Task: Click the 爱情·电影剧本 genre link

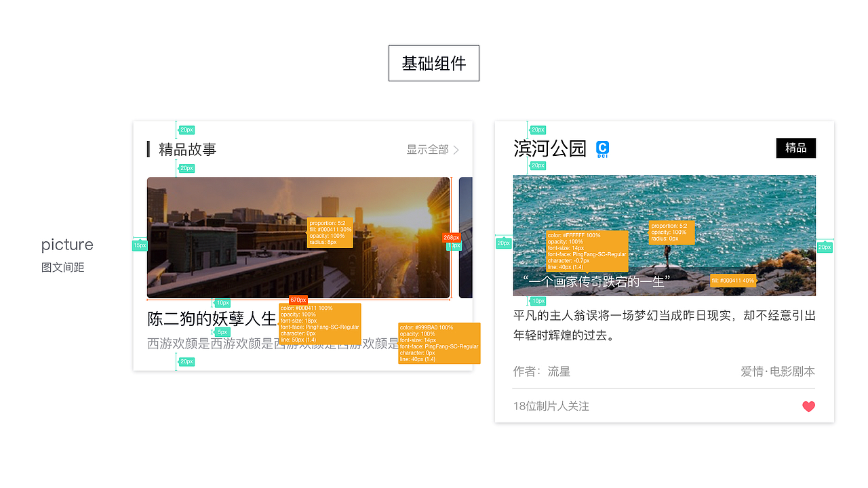Action: [778, 371]
